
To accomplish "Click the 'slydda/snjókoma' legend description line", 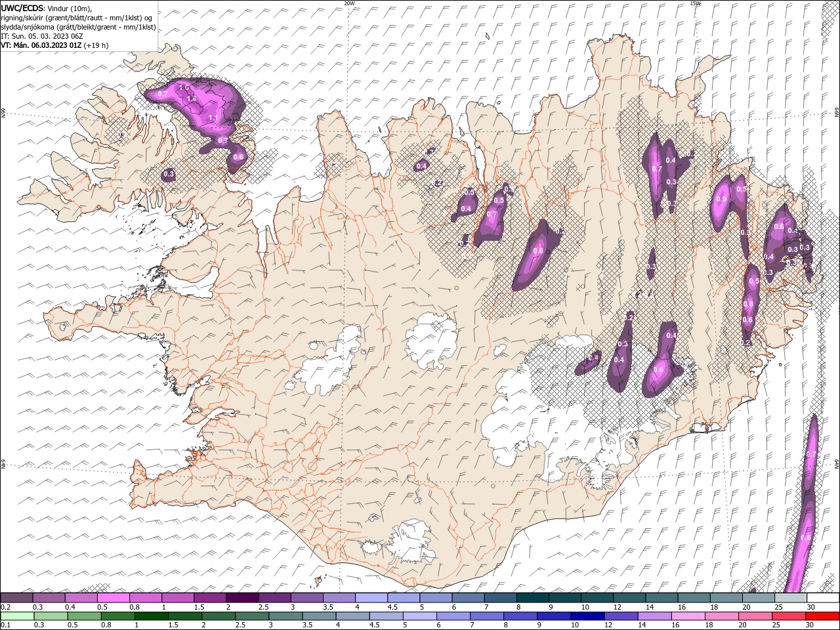I will (79, 27).
